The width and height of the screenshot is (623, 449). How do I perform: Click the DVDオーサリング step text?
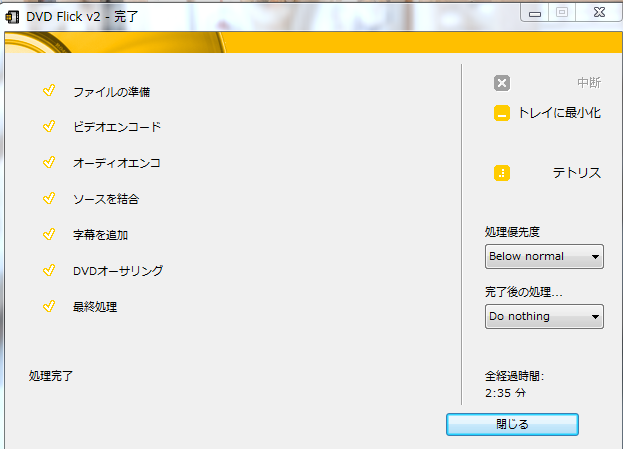pyautogui.click(x=118, y=271)
